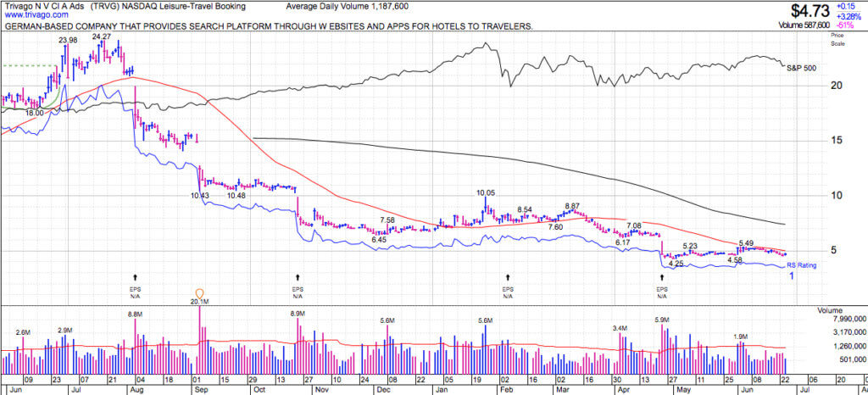Image resolution: width=868 pixels, height=395 pixels.
Task: Click the 10.48 price label
Action: (x=236, y=195)
